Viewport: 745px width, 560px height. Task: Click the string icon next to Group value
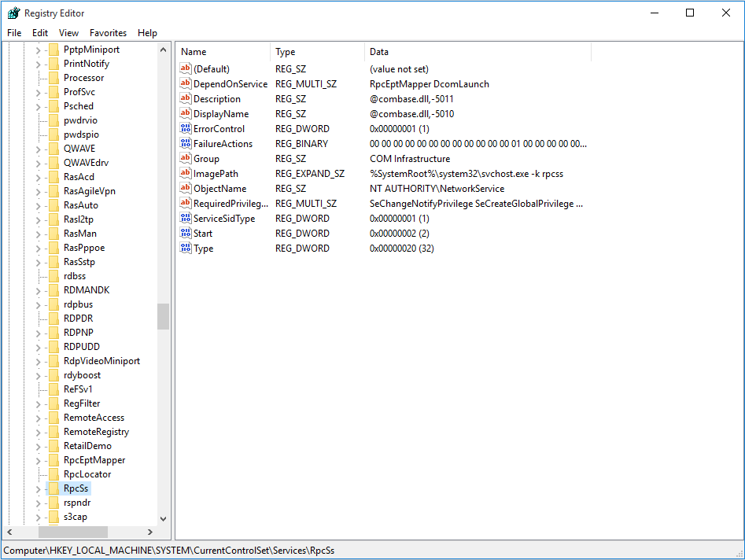(x=186, y=159)
